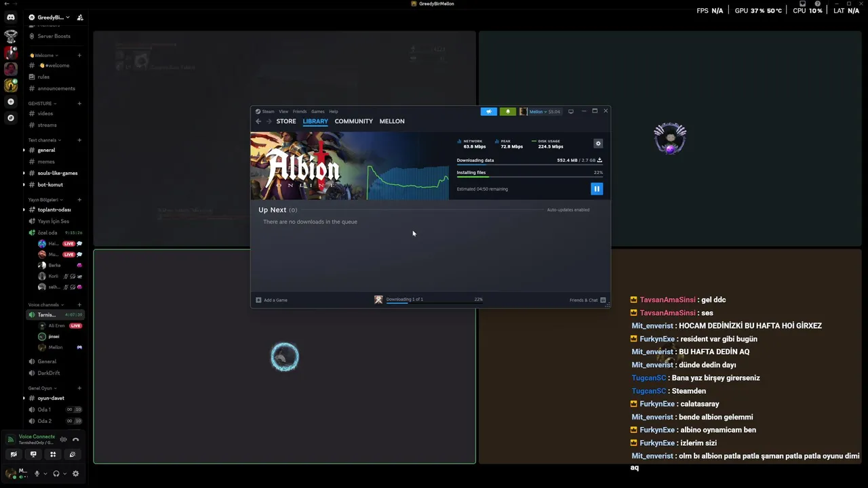Image resolution: width=868 pixels, height=488 pixels.
Task: Collapse the Yayın Bölgeleri category
Action: (45, 199)
